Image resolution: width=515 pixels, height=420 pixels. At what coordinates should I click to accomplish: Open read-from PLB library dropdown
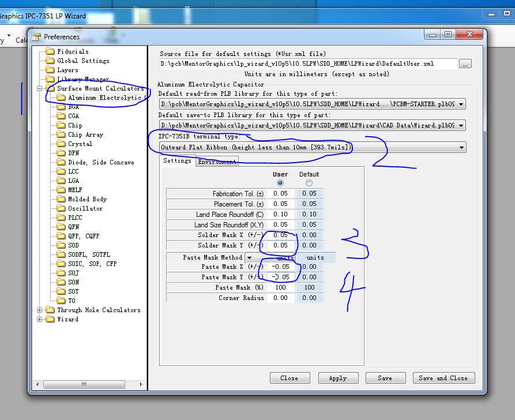click(x=461, y=104)
